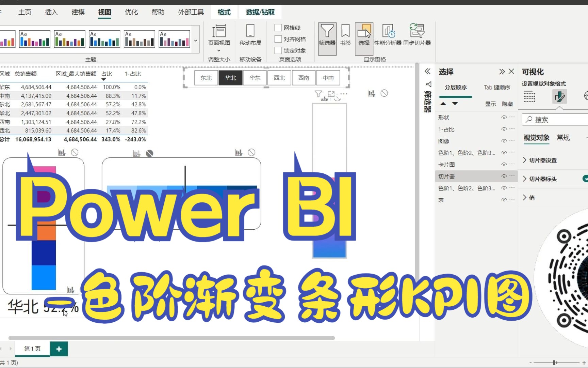
Task: Open more options for 表 layer
Action: pos(512,200)
